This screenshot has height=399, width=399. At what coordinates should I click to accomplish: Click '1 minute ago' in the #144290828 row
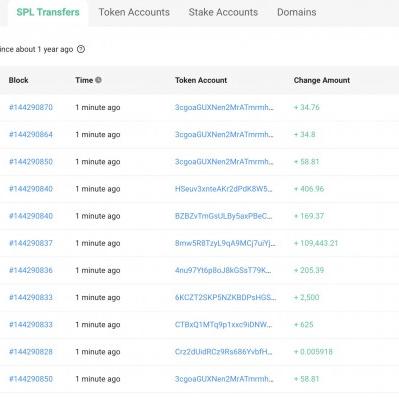tap(98, 352)
